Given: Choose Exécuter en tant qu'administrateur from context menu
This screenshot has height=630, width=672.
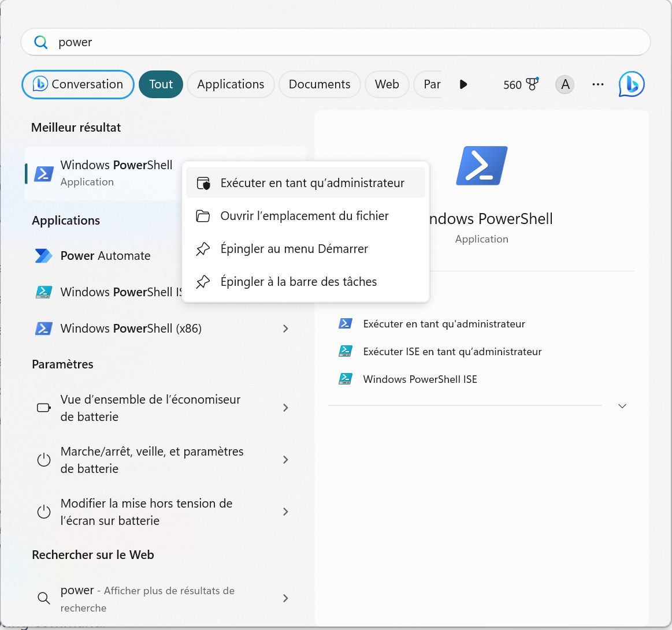Looking at the screenshot, I should click(x=306, y=183).
